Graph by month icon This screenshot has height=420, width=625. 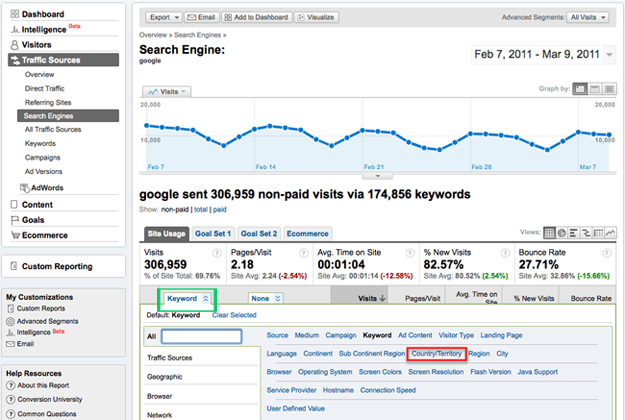(x=609, y=89)
